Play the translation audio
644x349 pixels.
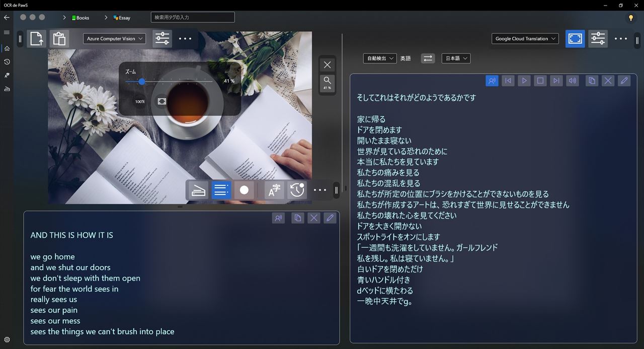pos(524,81)
